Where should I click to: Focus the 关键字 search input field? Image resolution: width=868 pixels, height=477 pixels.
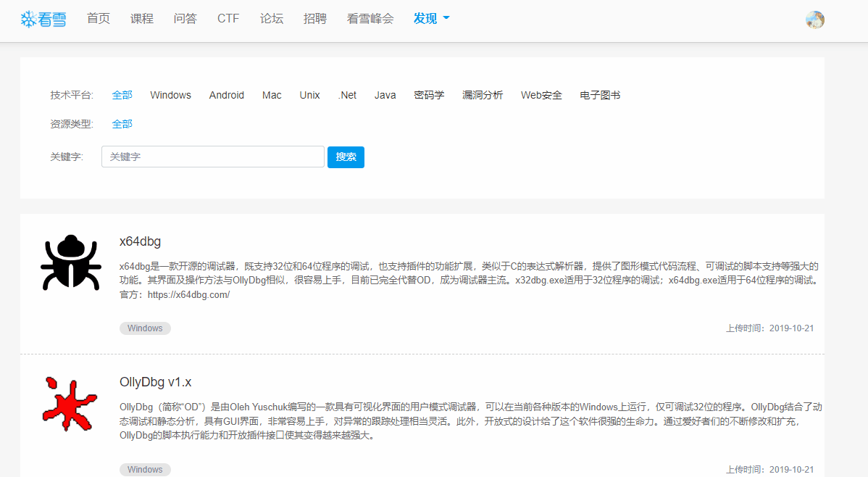212,157
